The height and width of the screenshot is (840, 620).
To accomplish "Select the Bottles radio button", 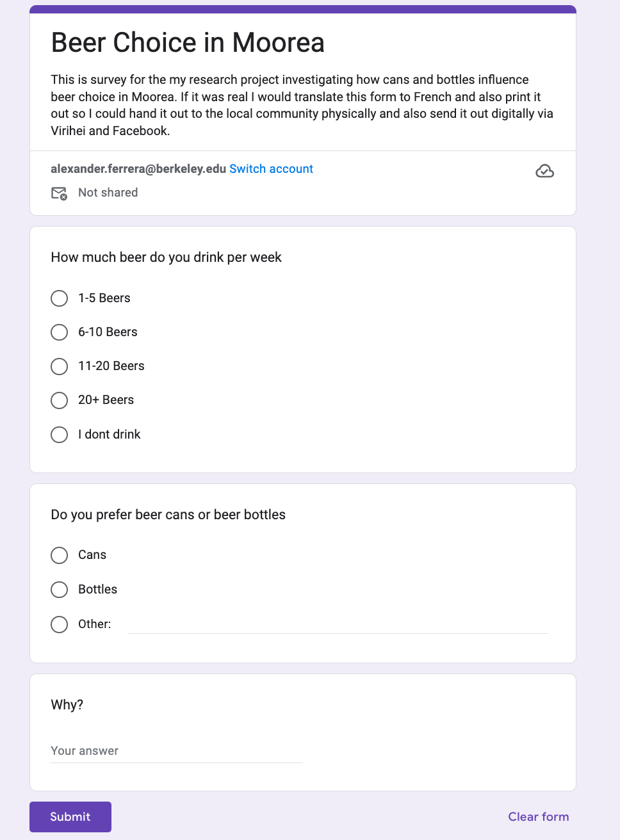I will coord(59,590).
